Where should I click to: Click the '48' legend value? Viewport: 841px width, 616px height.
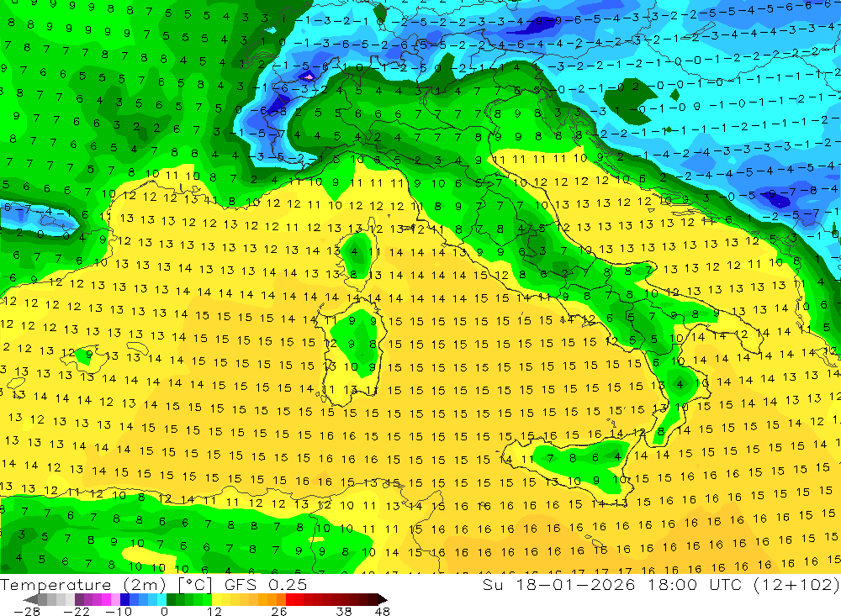click(x=383, y=611)
